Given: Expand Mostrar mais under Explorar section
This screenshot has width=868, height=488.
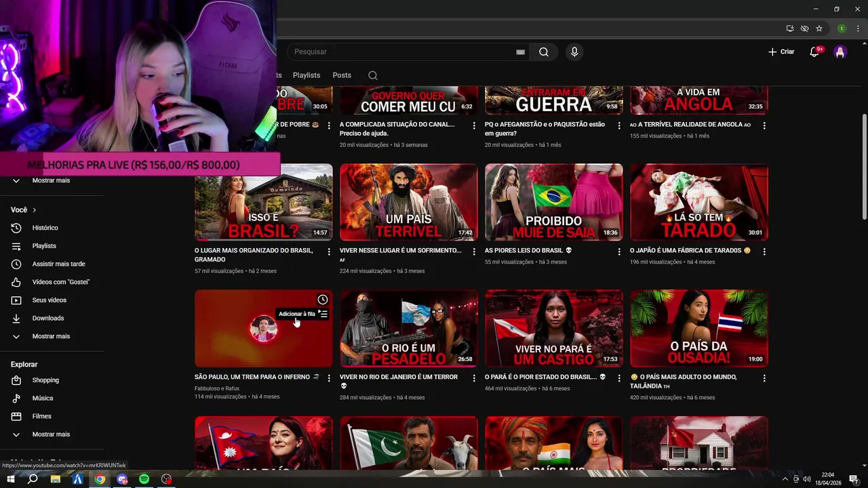Looking at the screenshot, I should coord(51,434).
